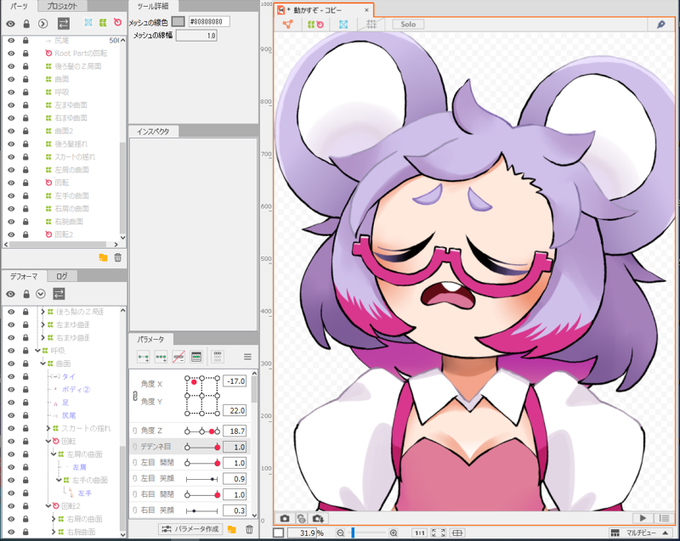Click the trash icon in Parameter panel
The image size is (680, 541).
[x=249, y=529]
